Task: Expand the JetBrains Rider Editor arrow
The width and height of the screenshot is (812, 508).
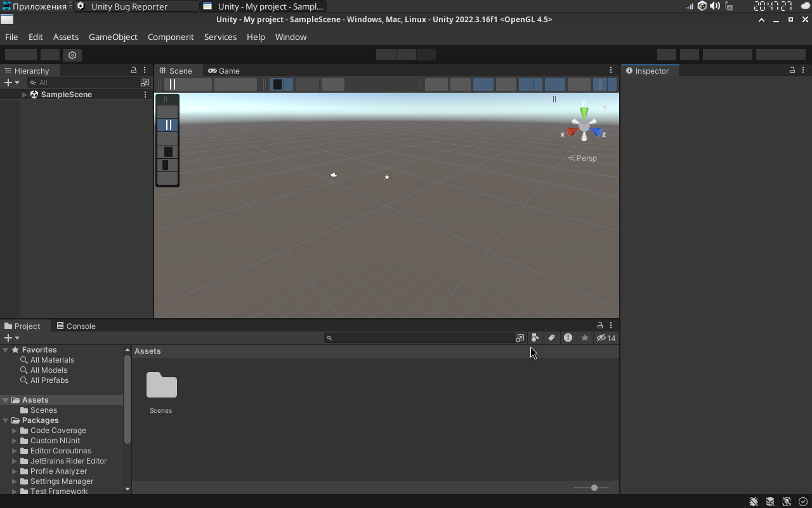Action: [x=15, y=461]
